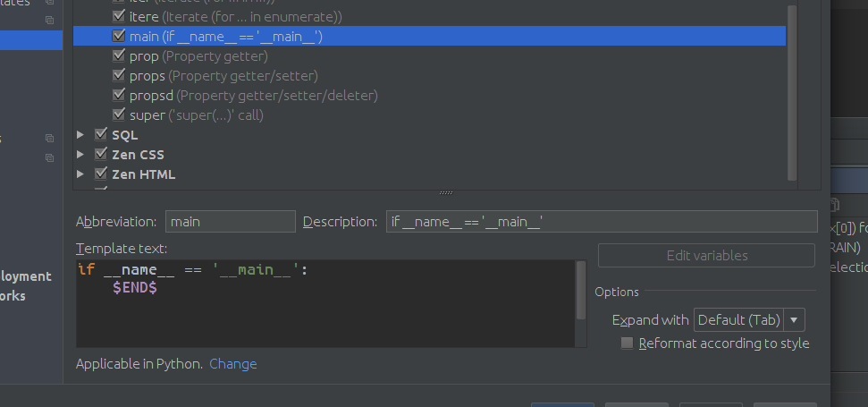Click the $END$ variable in template text
The image size is (868, 407).
(x=135, y=287)
